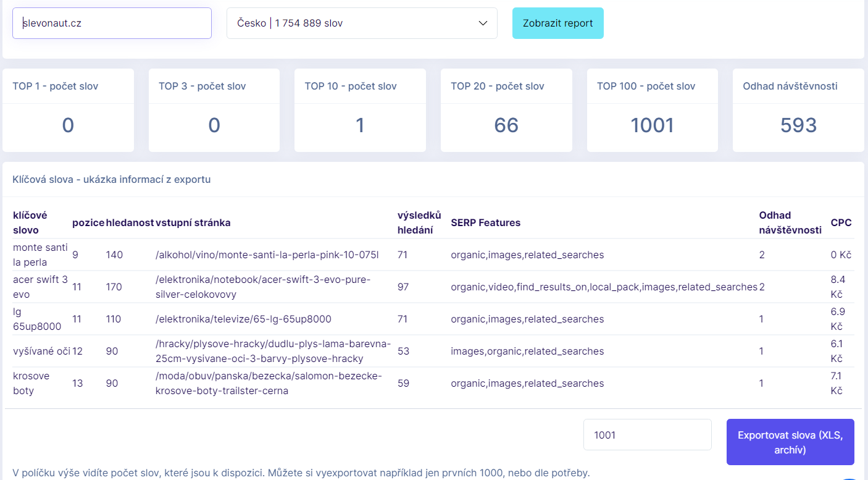Click the export word count field
The height and width of the screenshot is (480, 868).
[647, 435]
